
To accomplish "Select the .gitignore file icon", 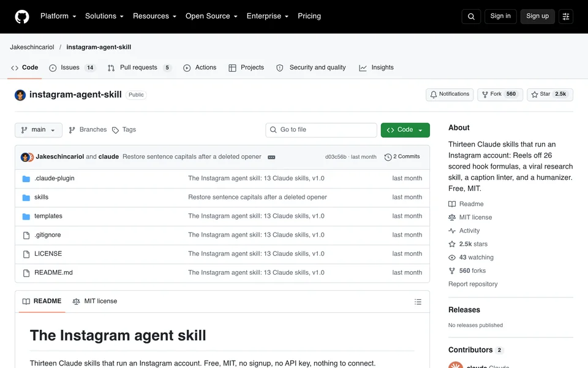I will (26, 236).
